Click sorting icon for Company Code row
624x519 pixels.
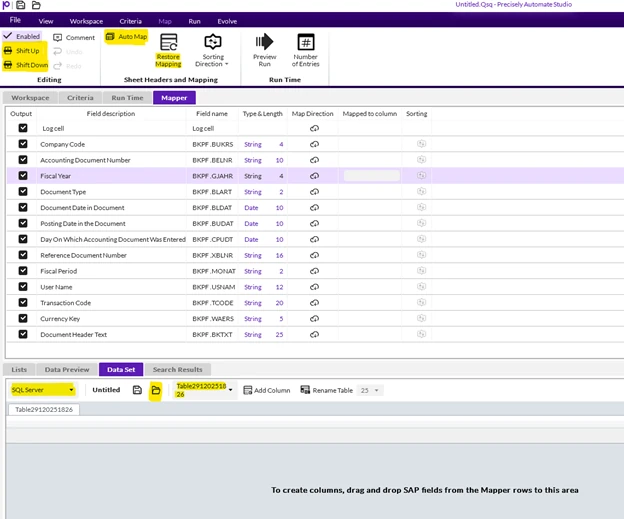pyautogui.click(x=421, y=144)
